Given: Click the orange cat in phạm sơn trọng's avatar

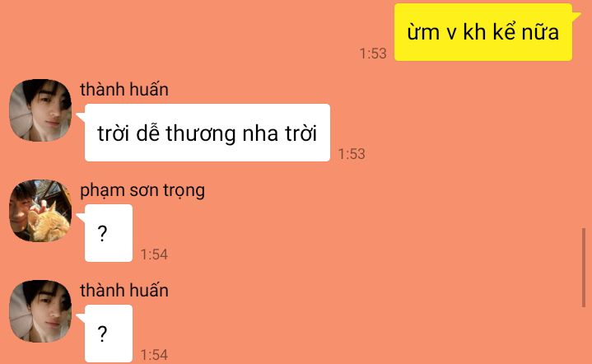Looking at the screenshot, I should [49, 223].
